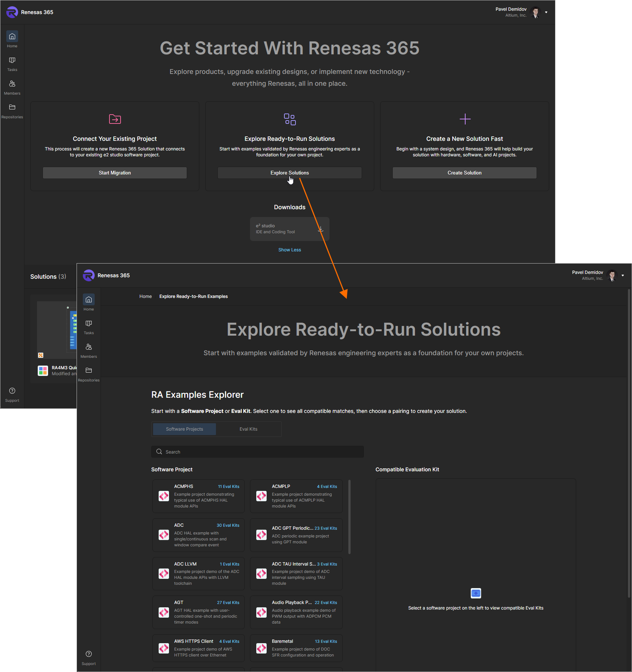
Task: Click '23 Eval Kits' on ADC GPT Periodic
Action: (x=326, y=528)
